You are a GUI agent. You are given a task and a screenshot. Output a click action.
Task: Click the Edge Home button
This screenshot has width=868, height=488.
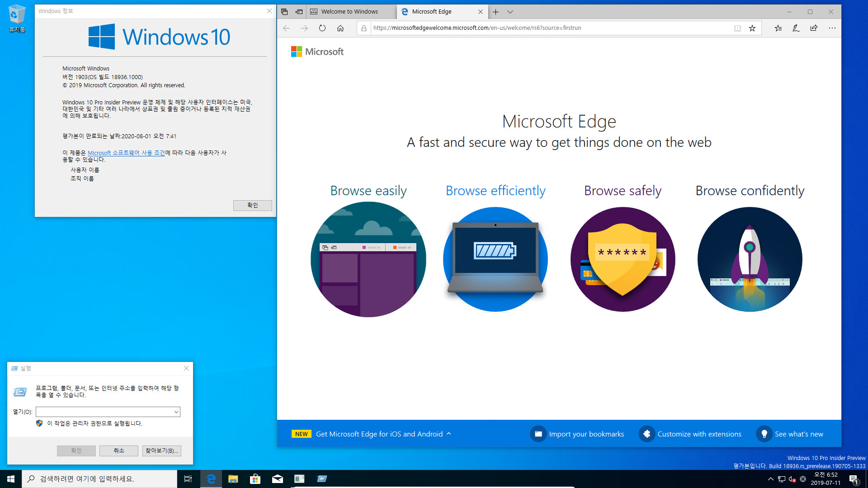(x=340, y=28)
